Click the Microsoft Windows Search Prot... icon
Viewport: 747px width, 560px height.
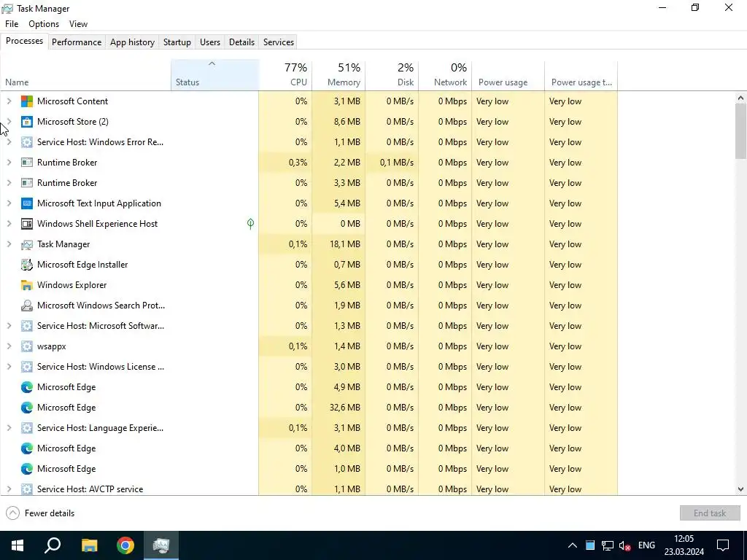(27, 306)
